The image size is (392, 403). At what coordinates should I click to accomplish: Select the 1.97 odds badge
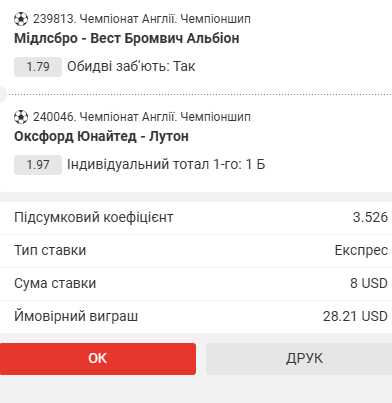38,165
